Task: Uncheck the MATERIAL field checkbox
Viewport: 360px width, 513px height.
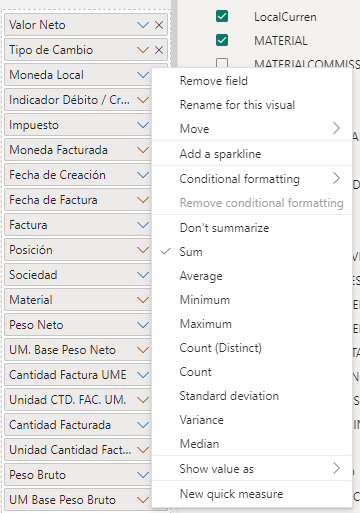Action: pos(222,40)
